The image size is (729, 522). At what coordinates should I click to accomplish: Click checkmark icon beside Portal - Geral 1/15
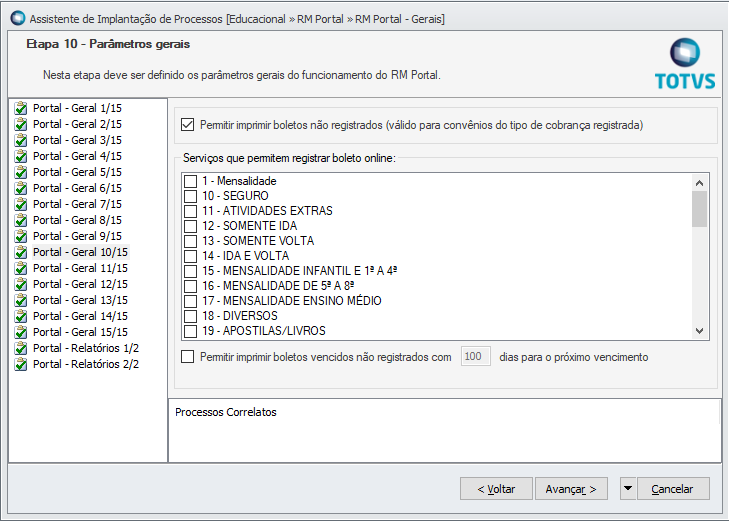pos(21,108)
